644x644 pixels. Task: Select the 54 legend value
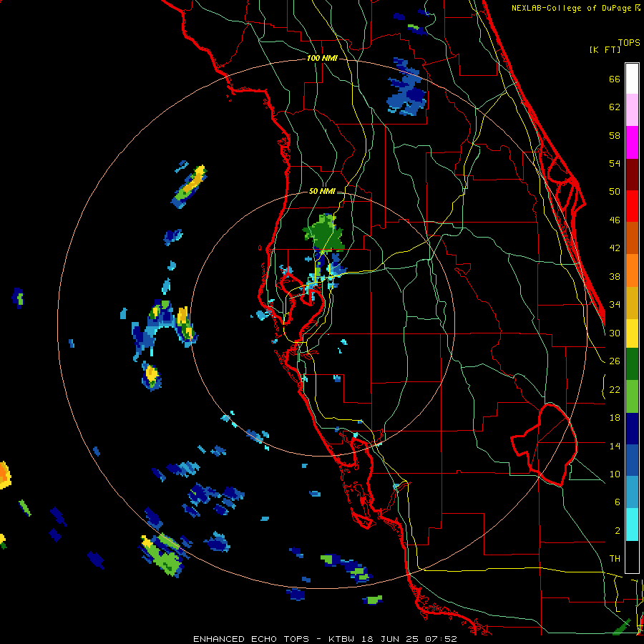615,163
